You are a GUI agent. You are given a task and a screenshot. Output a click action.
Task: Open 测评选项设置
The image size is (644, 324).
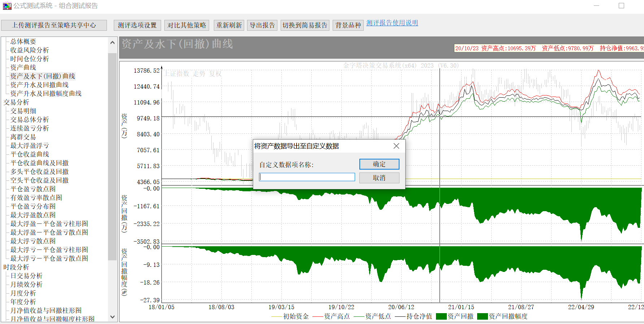pyautogui.click(x=137, y=25)
